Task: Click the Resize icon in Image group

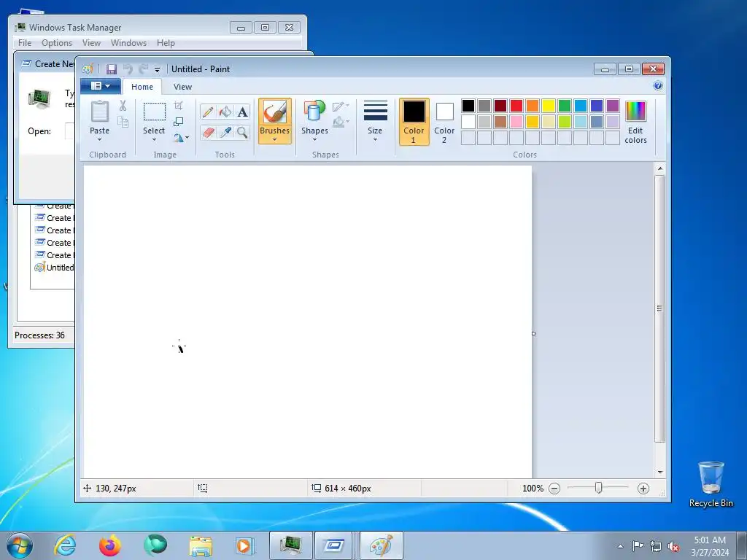Action: [x=178, y=122]
